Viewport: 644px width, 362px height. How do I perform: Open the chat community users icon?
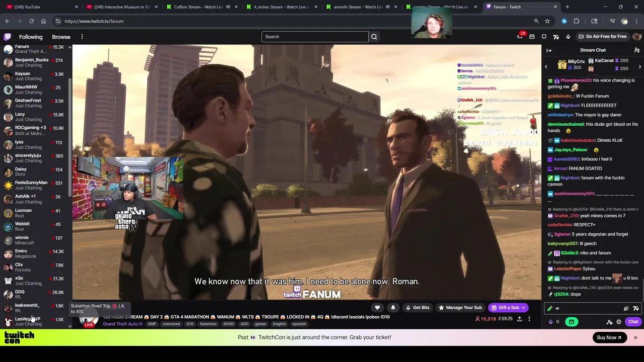click(x=636, y=50)
